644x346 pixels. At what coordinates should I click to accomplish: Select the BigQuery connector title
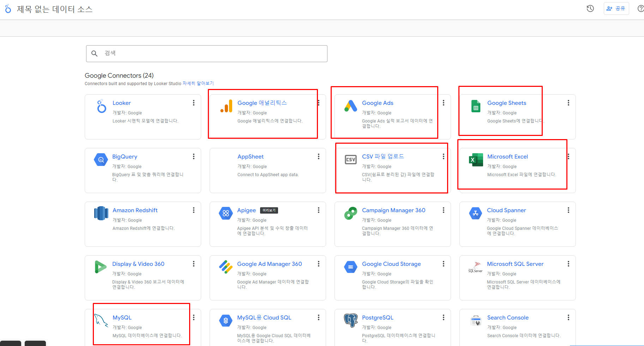125,156
